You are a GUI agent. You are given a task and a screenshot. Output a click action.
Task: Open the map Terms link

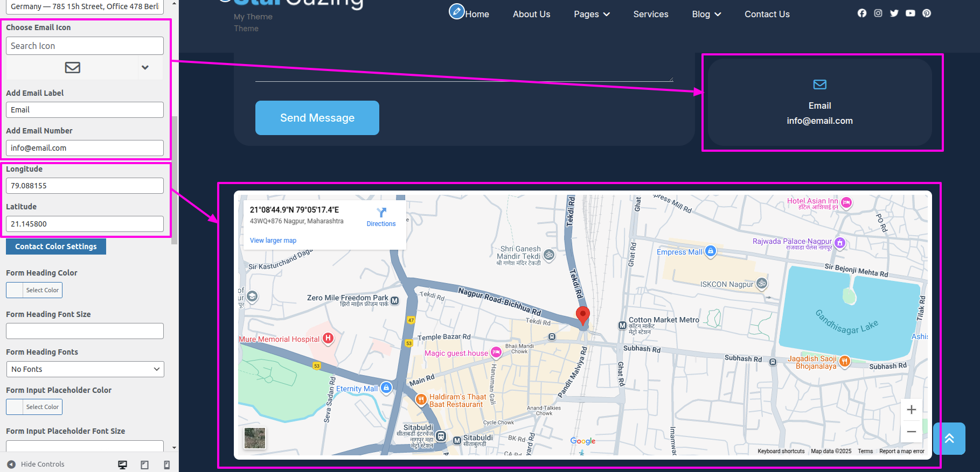pos(865,451)
